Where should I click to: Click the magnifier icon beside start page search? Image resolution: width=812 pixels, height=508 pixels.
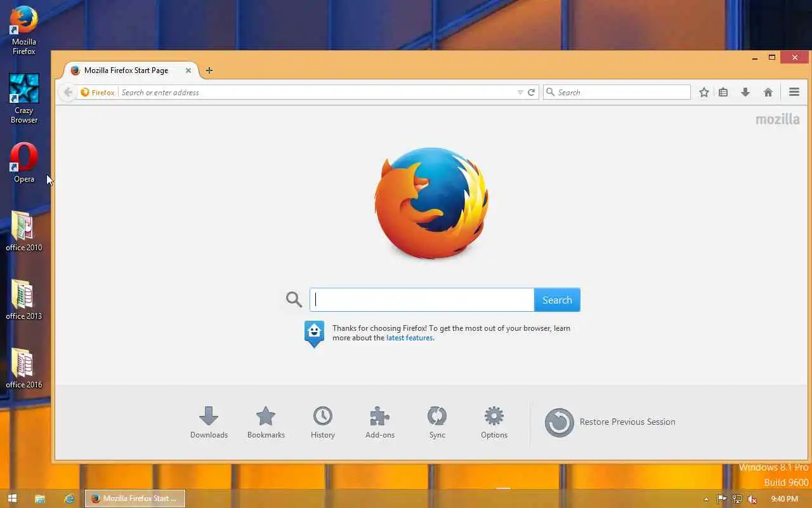point(294,300)
